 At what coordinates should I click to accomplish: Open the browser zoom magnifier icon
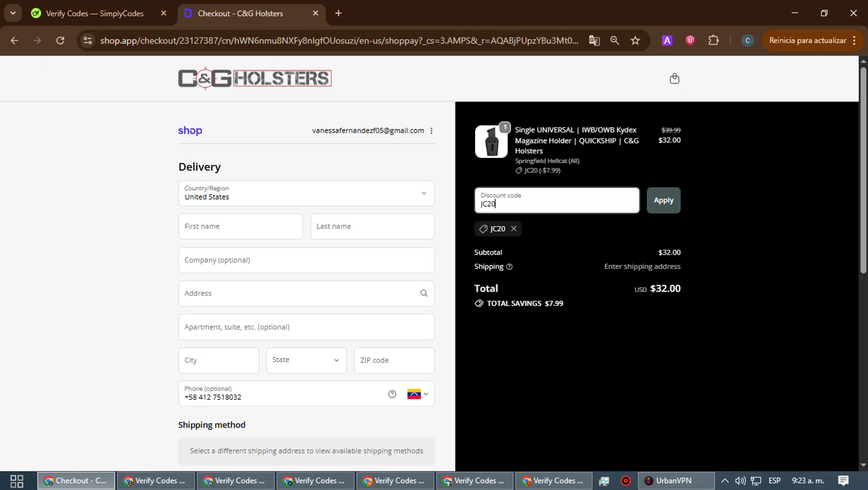click(615, 40)
